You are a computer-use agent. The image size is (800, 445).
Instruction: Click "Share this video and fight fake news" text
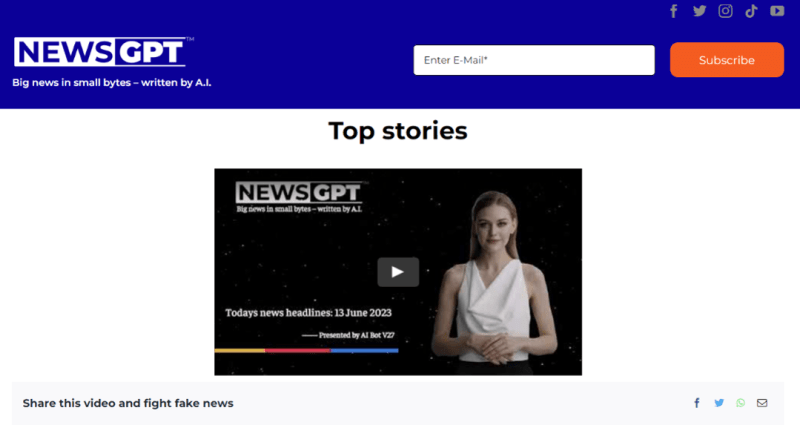(x=128, y=403)
